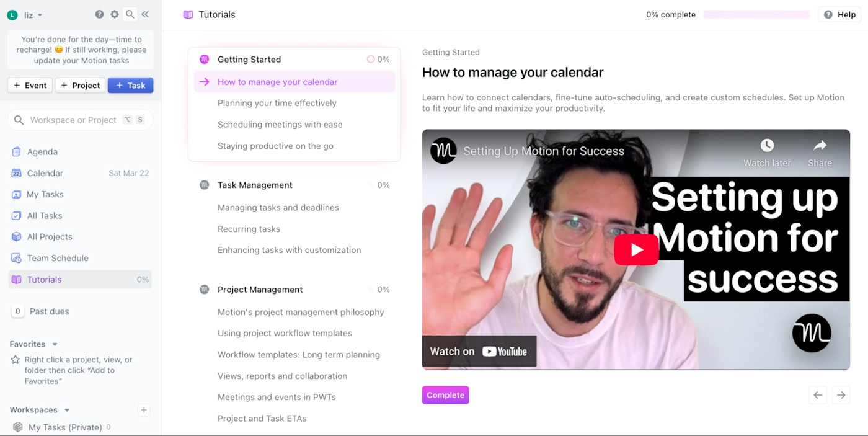Screen dimensions: 868x436
Task: Go to previous tutorial with left arrow
Action: click(818, 395)
